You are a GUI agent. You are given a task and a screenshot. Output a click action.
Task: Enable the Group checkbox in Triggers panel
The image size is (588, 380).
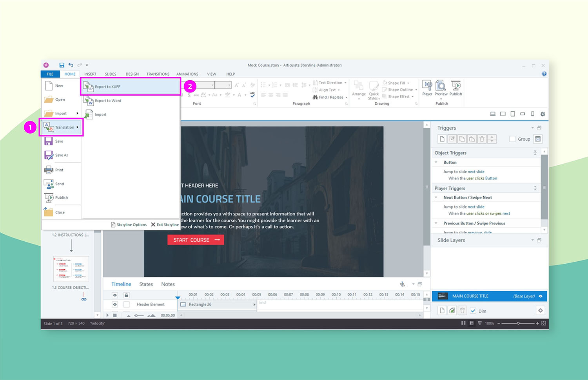click(512, 139)
